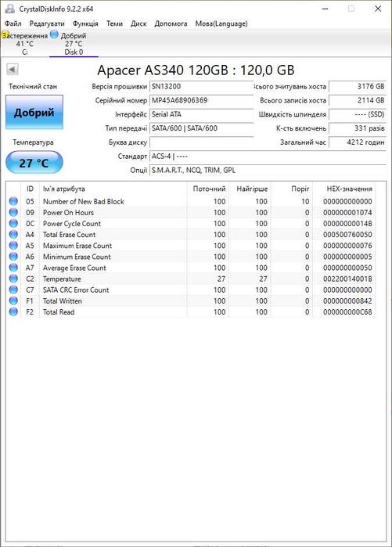Click status icon for Number of New Bad Block
The width and height of the screenshot is (392, 547).
(13, 201)
